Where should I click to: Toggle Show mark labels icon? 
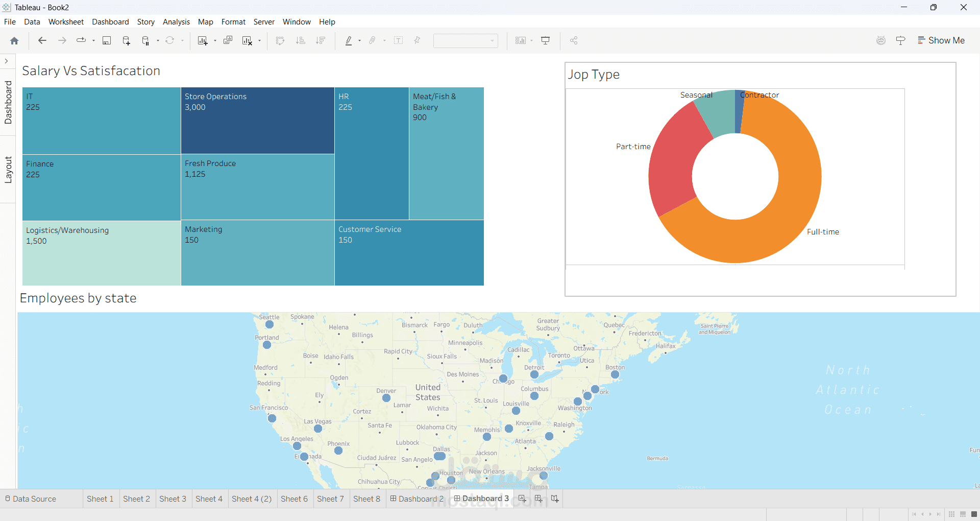[x=399, y=40]
